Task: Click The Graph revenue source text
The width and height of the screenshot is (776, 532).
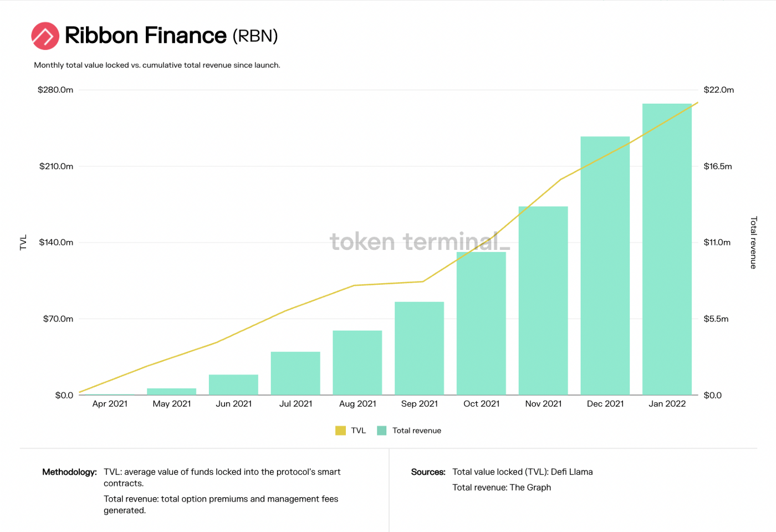Action: tap(530, 488)
